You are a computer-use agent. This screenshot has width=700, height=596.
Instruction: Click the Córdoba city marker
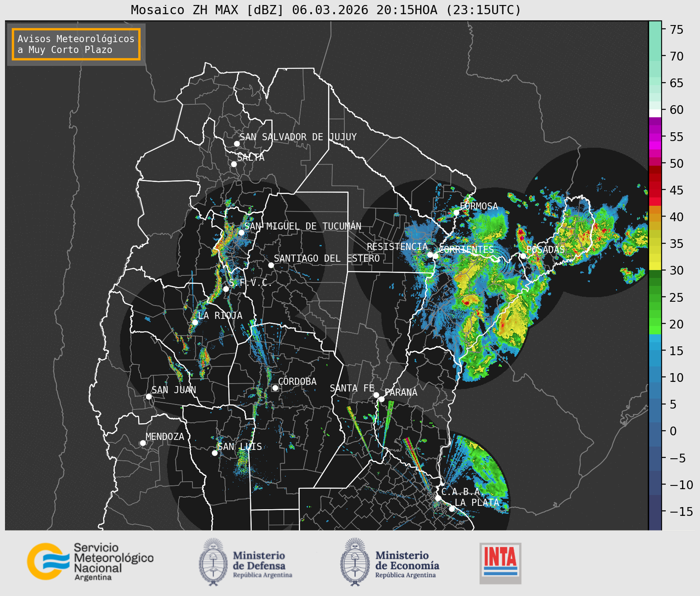click(x=275, y=388)
